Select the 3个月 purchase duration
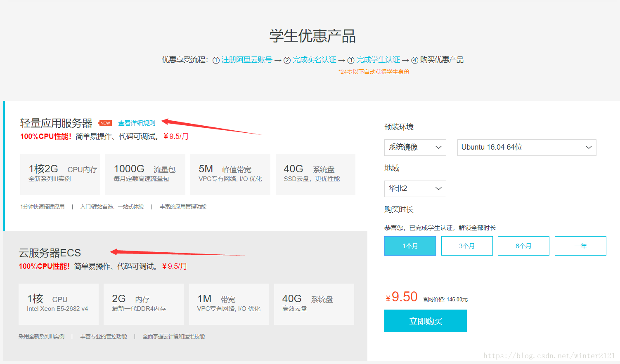 click(467, 246)
